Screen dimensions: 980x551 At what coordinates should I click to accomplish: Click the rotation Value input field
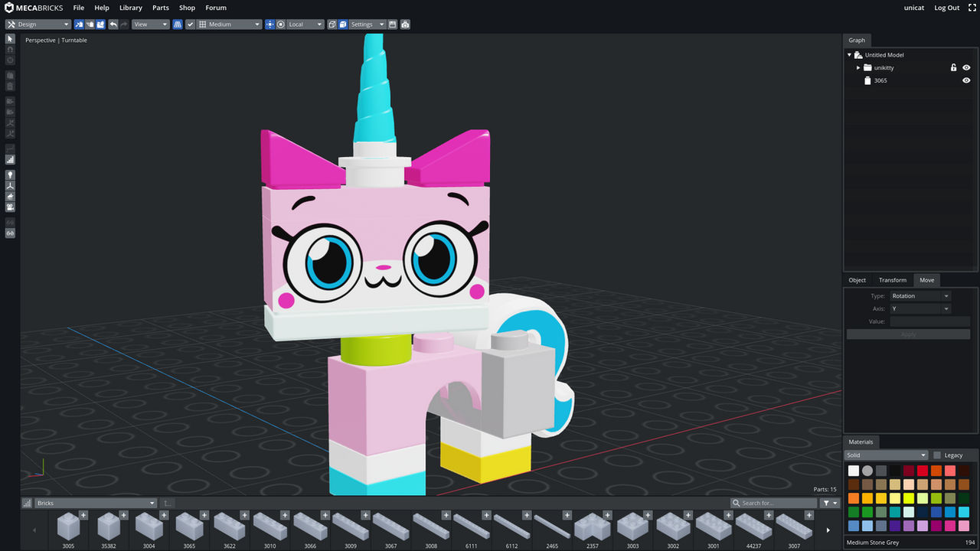[929, 321]
